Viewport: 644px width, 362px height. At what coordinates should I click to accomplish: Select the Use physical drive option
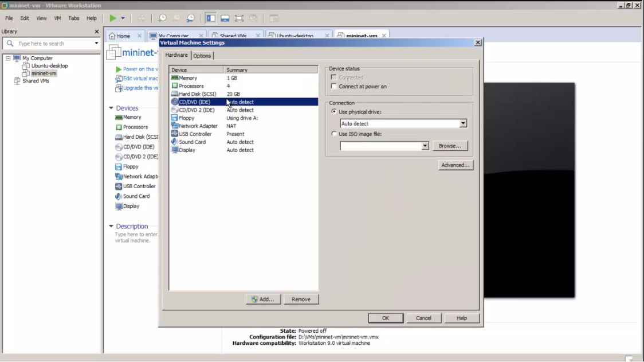[x=334, y=111]
